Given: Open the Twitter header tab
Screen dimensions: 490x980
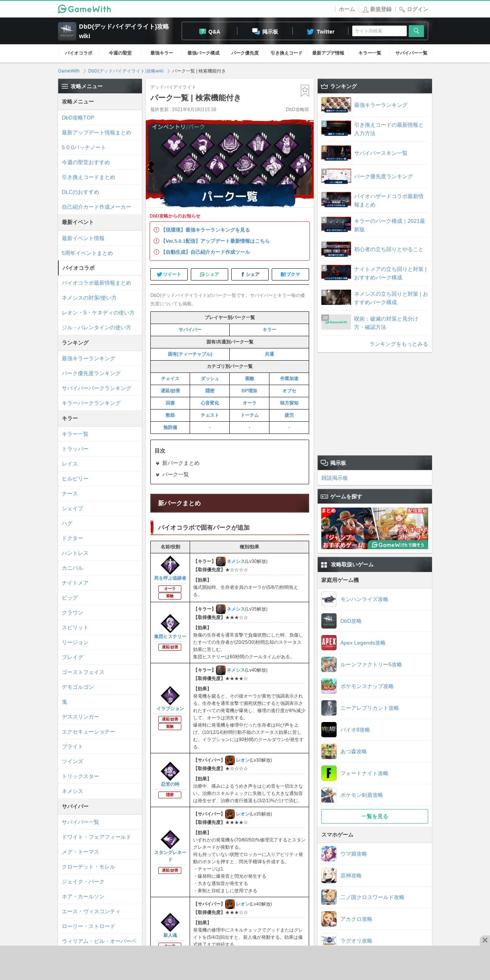Looking at the screenshot, I should pos(320,31).
